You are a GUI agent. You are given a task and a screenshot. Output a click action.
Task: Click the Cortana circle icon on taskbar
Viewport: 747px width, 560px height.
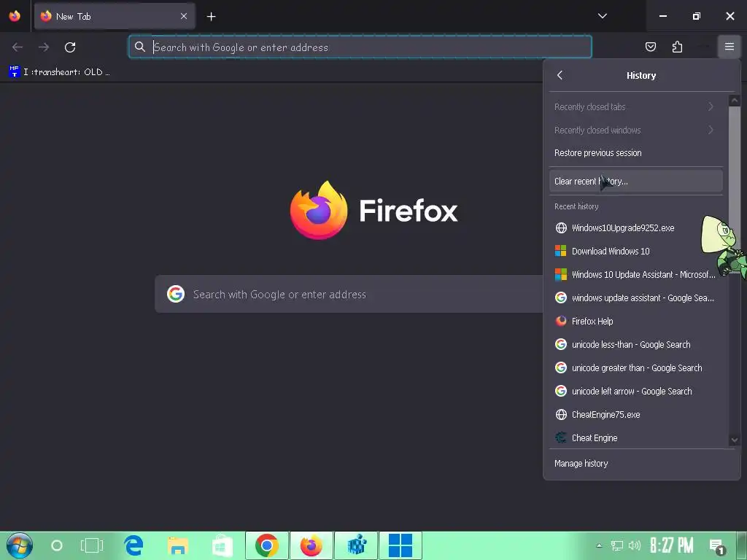pos(57,545)
